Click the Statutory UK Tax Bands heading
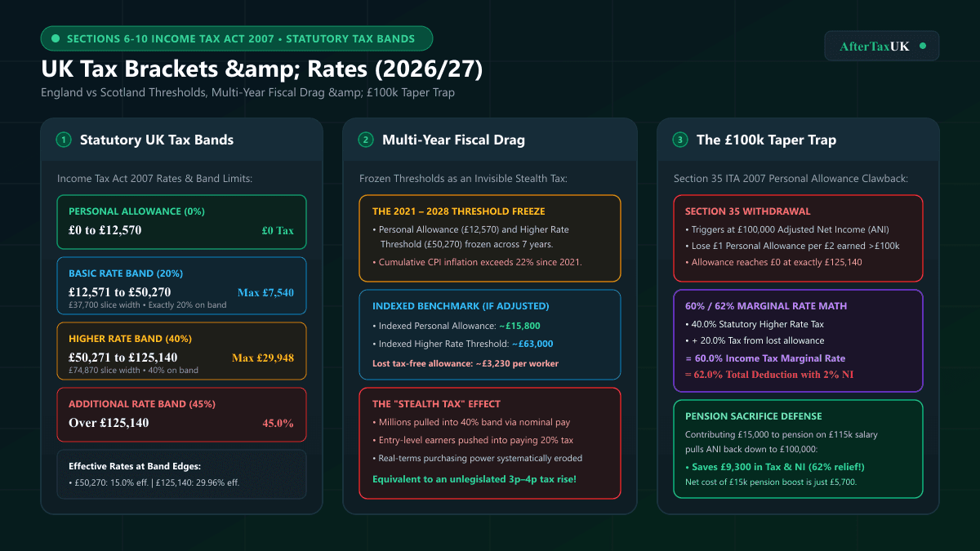 coord(157,140)
